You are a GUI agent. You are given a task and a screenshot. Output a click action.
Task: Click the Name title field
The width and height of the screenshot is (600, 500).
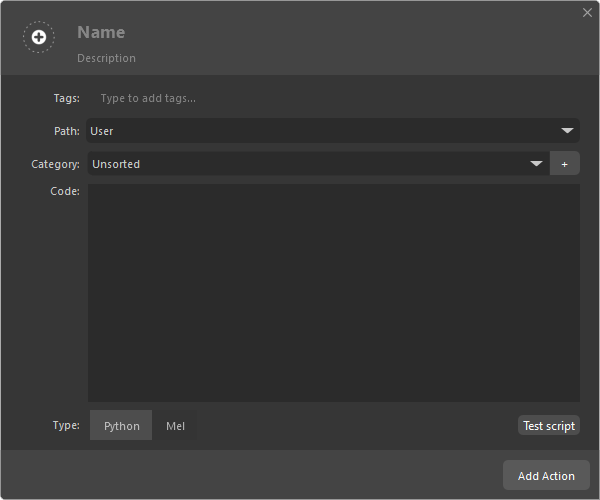[x=101, y=33]
